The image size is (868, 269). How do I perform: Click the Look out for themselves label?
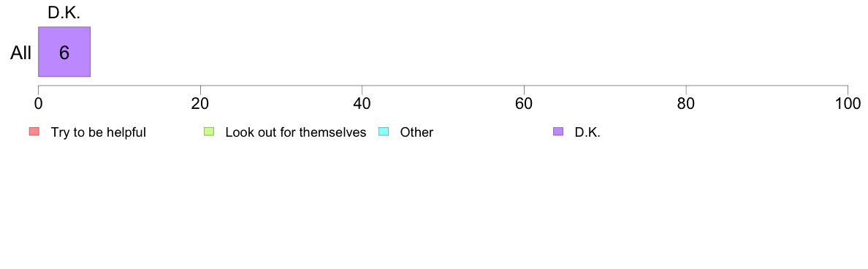click(296, 132)
